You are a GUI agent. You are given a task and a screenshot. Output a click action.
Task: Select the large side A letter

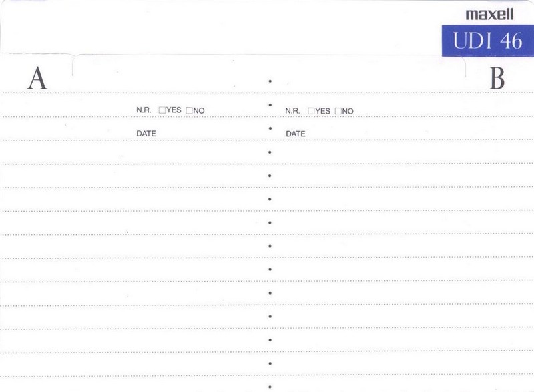(38, 79)
